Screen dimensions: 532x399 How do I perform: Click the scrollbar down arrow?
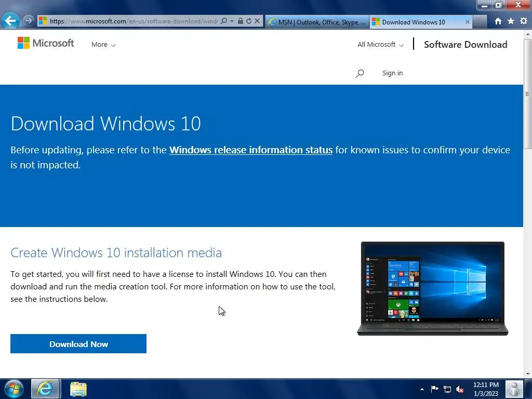528,374
